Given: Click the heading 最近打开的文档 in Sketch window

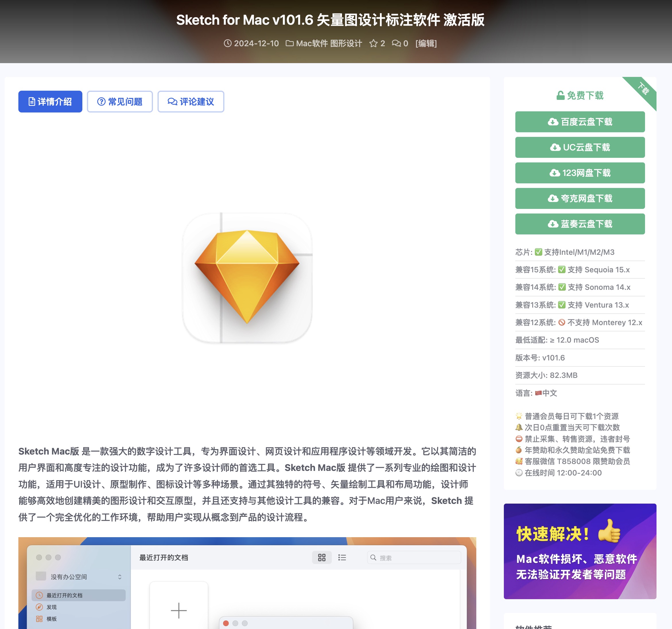Looking at the screenshot, I should click(164, 557).
